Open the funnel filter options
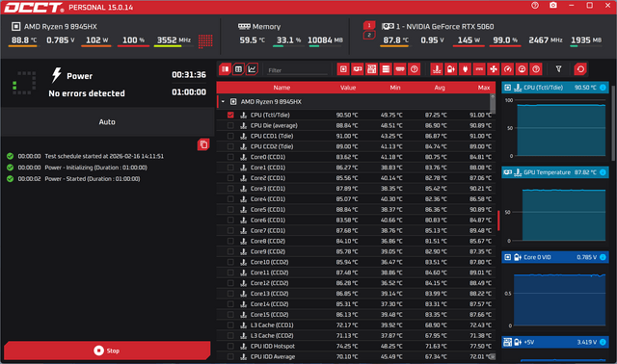This screenshot has width=617, height=364. coord(558,69)
